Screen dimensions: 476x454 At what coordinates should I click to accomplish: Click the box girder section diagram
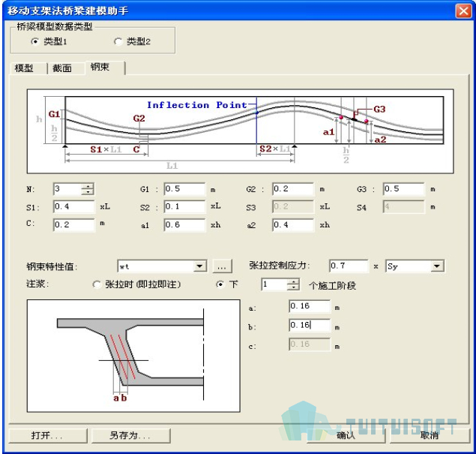pos(133,356)
